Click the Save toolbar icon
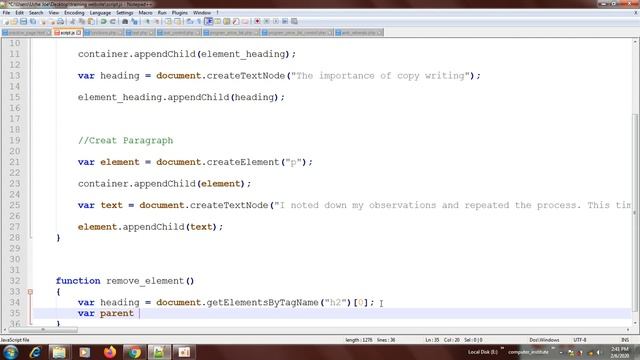 pos(23,21)
